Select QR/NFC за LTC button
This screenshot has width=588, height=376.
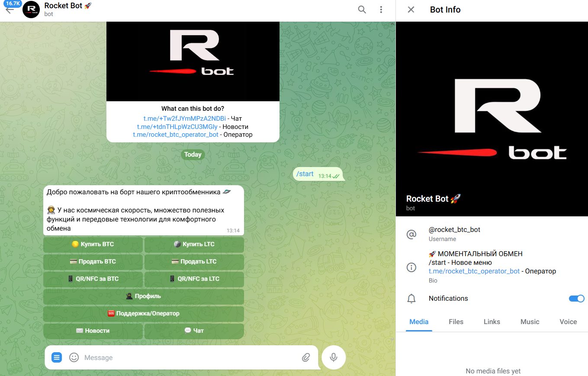coord(194,279)
